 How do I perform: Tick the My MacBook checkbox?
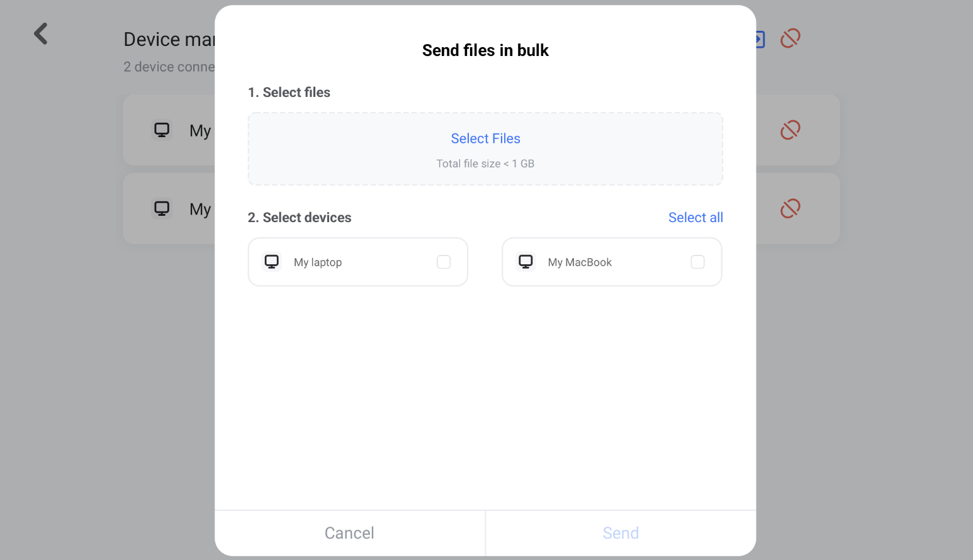pyautogui.click(x=697, y=262)
